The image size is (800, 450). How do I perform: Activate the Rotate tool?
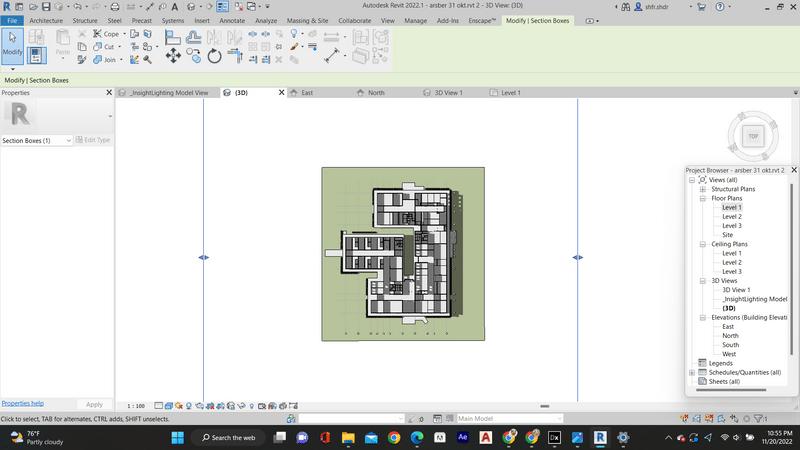[214, 56]
